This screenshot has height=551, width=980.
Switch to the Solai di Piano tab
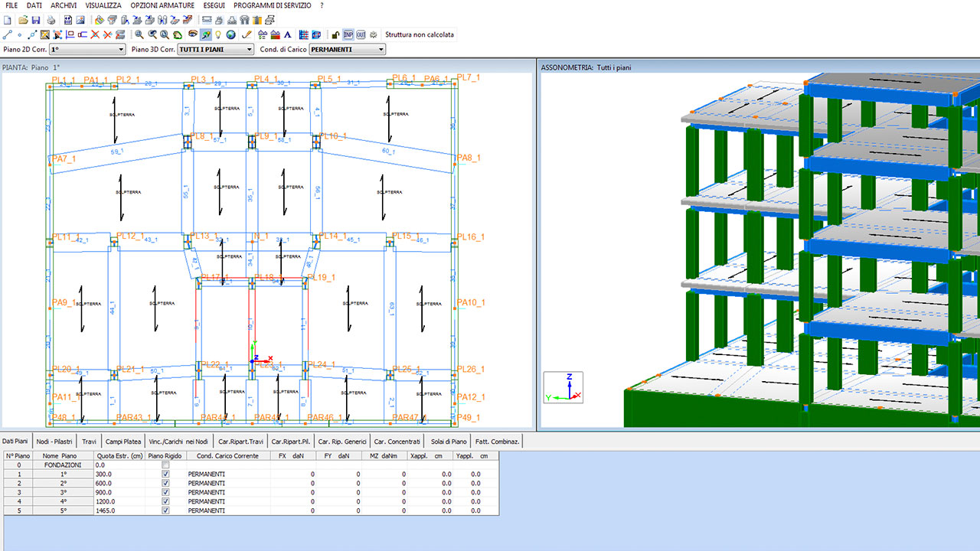coord(449,442)
